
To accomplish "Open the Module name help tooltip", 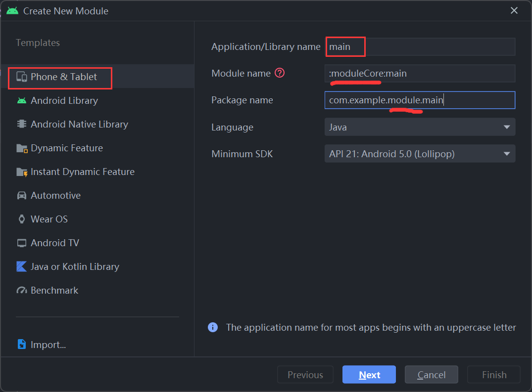I will 280,73.
